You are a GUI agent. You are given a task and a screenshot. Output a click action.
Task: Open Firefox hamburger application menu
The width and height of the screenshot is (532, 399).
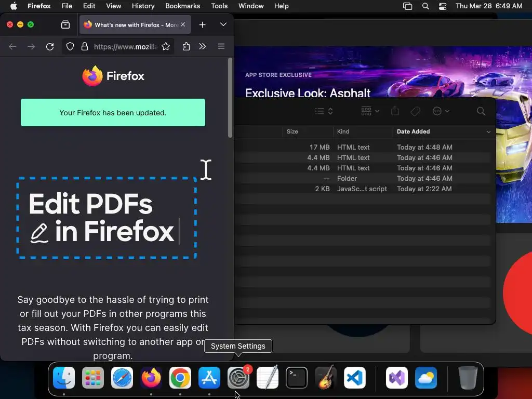pos(221,46)
